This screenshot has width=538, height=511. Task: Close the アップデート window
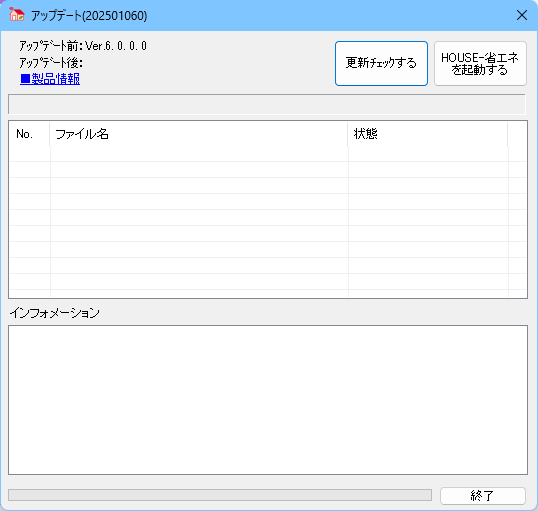[522, 15]
